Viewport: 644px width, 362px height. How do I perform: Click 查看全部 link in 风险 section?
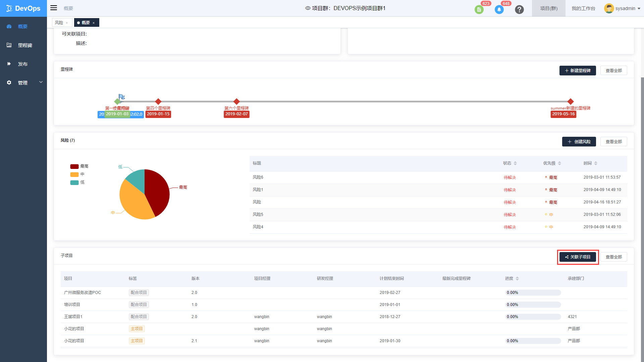(614, 141)
